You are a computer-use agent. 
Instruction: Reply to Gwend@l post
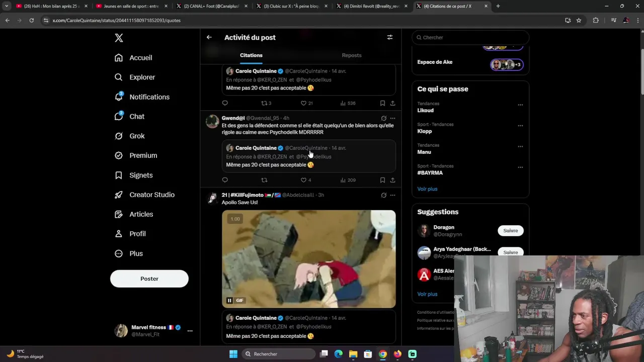[x=225, y=180]
